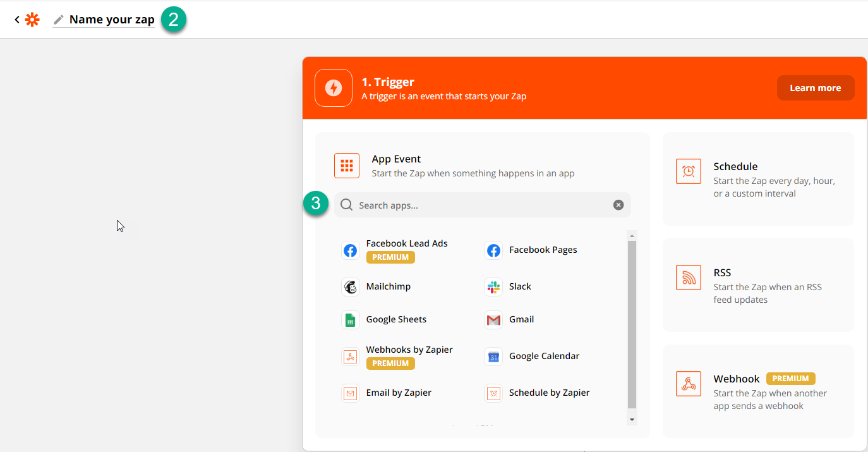Edit the 'Name your zap' title
Image resolution: width=868 pixels, height=452 pixels.
[x=112, y=20]
